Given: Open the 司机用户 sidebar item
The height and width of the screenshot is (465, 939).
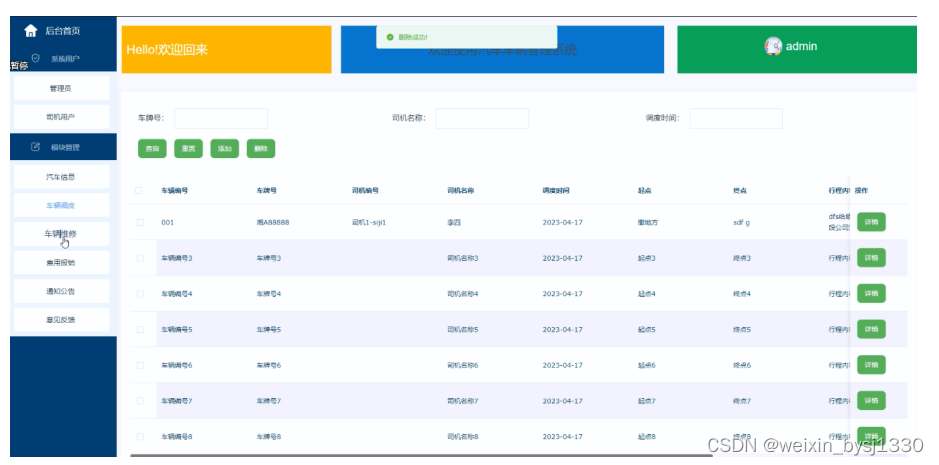Looking at the screenshot, I should [62, 117].
